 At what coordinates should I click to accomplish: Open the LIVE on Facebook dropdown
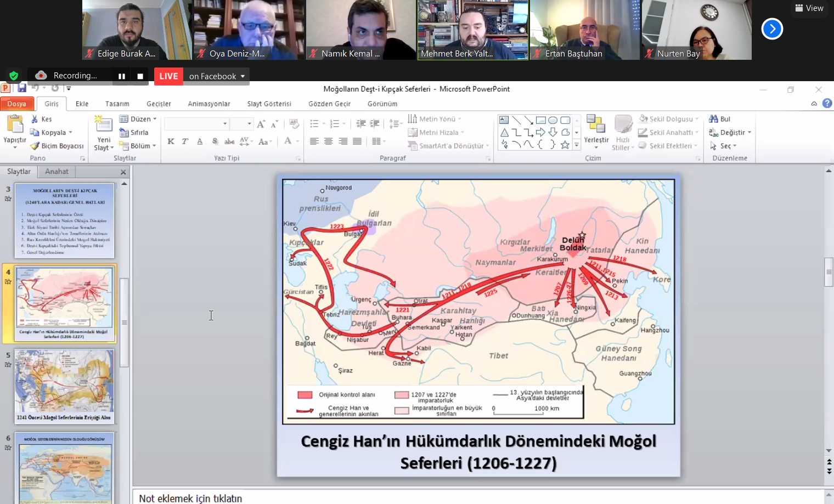tap(243, 76)
